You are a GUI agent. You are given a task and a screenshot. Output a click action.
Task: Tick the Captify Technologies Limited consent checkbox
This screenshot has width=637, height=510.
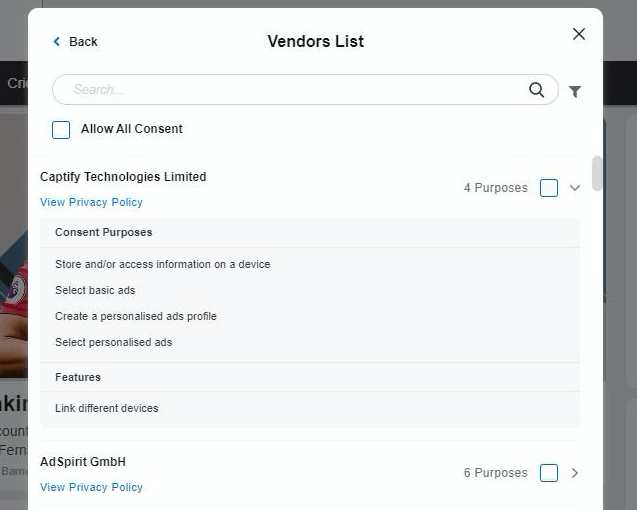click(x=549, y=188)
